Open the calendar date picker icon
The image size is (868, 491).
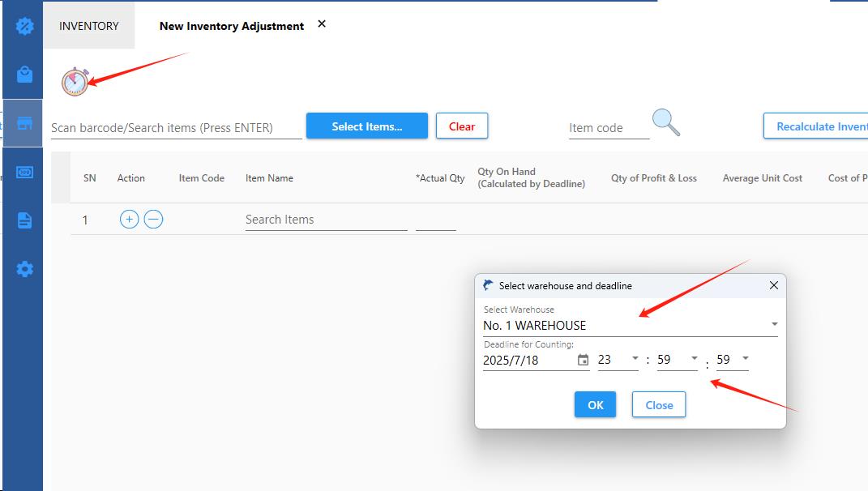[x=583, y=360]
